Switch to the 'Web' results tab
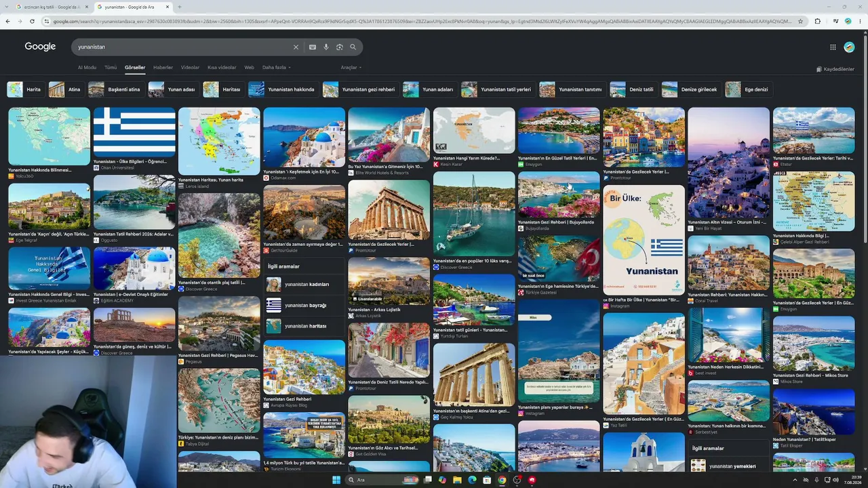Viewport: 868px width, 488px height. click(249, 68)
